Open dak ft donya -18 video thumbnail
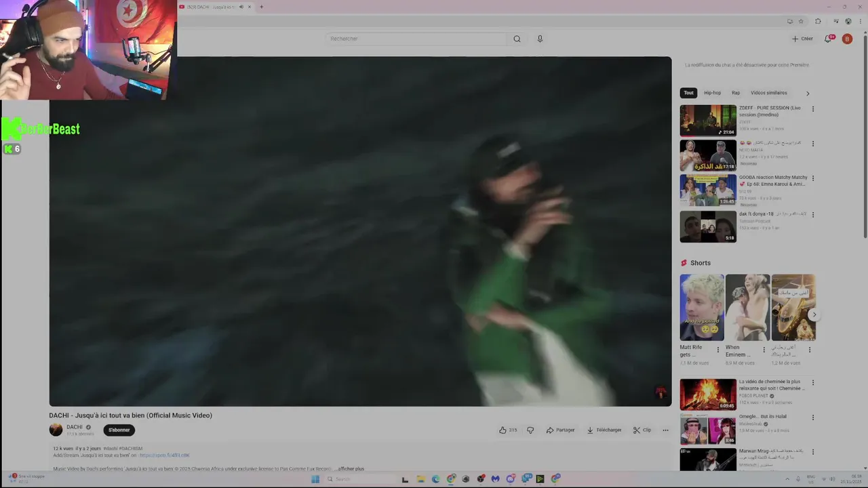 [708, 226]
